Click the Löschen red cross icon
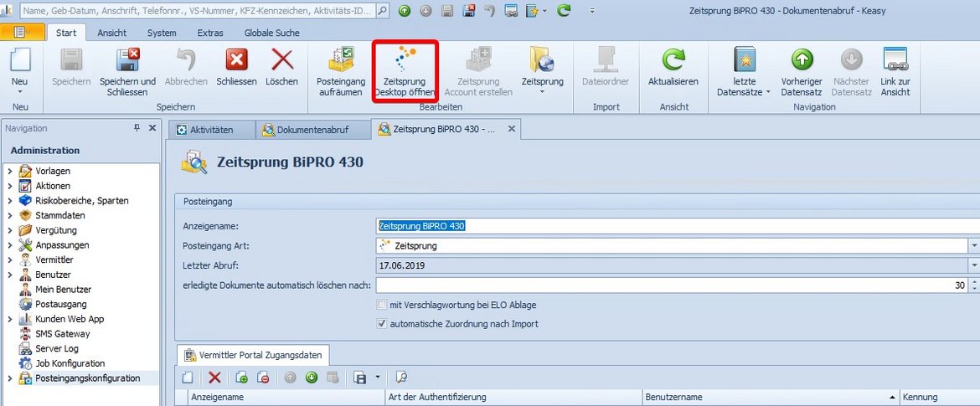This screenshot has height=406, width=980. 282,60
